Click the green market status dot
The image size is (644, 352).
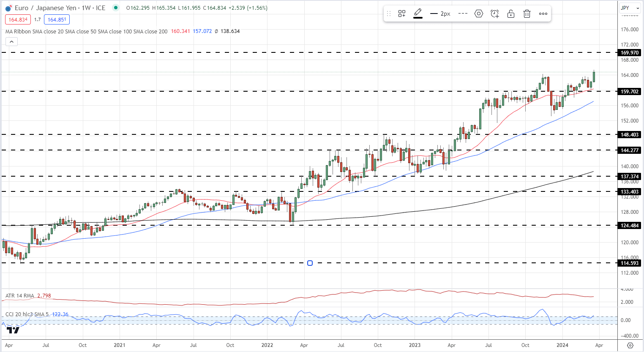(x=116, y=8)
